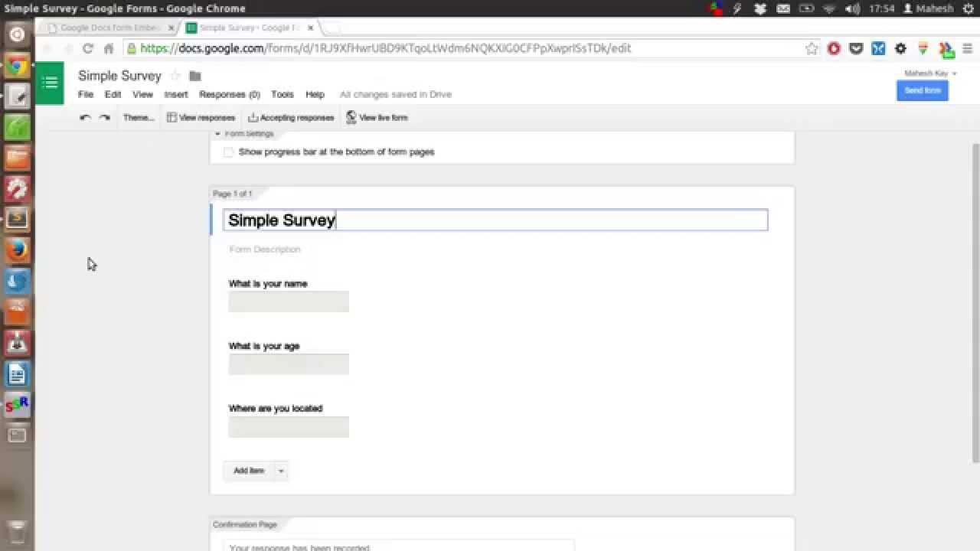Open the system power gear menu
Screen dimensions: 980x551
coord(969,8)
